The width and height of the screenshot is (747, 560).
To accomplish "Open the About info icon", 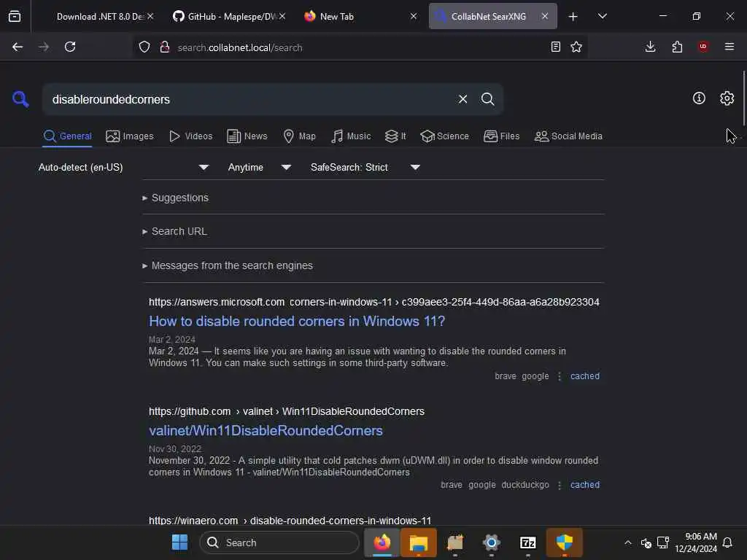I will click(x=699, y=98).
